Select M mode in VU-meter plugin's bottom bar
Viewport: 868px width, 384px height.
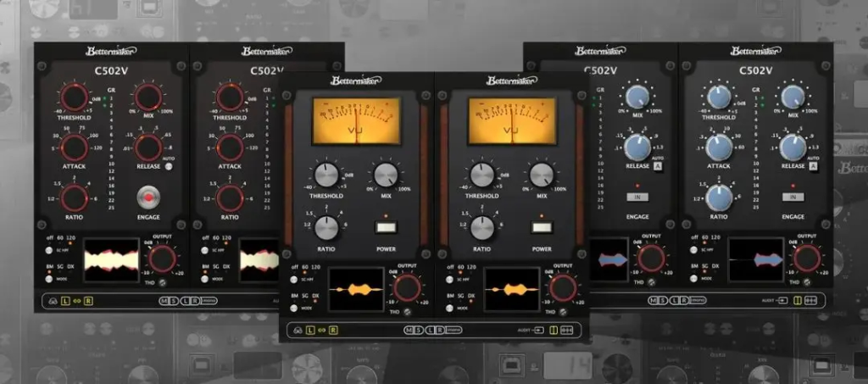point(409,331)
